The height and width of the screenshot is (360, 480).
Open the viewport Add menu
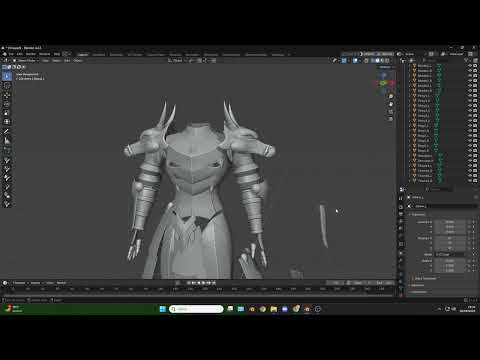coord(67,60)
